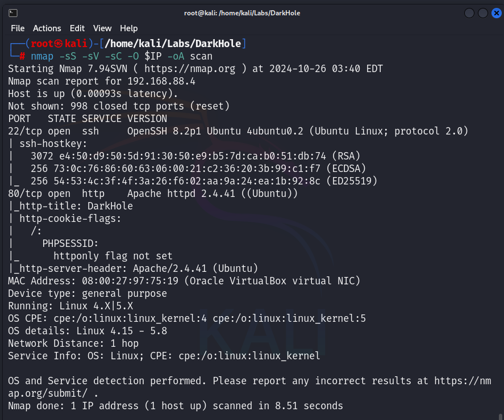This screenshot has width=504, height=420.
Task: Click the PHPSESSID cookie text
Action: [70, 243]
